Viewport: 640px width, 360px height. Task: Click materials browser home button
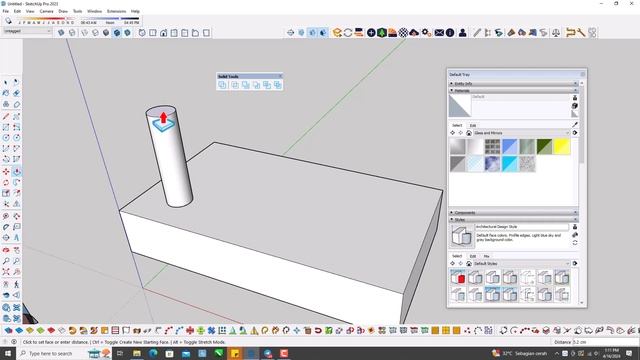pos(469,133)
